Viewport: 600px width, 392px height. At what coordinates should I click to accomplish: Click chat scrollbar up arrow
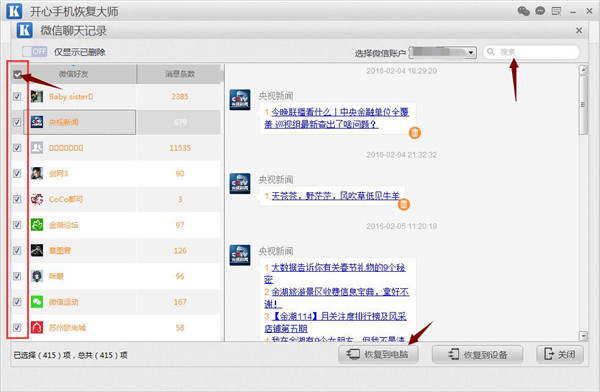click(x=583, y=70)
